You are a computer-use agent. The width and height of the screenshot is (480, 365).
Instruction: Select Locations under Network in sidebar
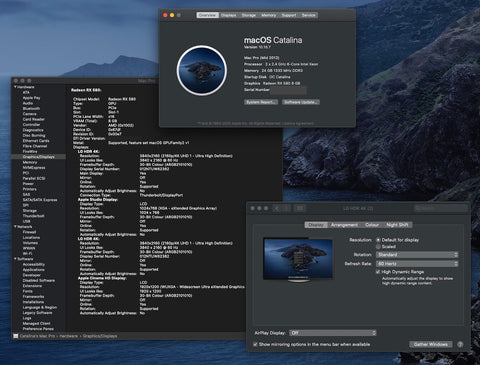tap(31, 238)
